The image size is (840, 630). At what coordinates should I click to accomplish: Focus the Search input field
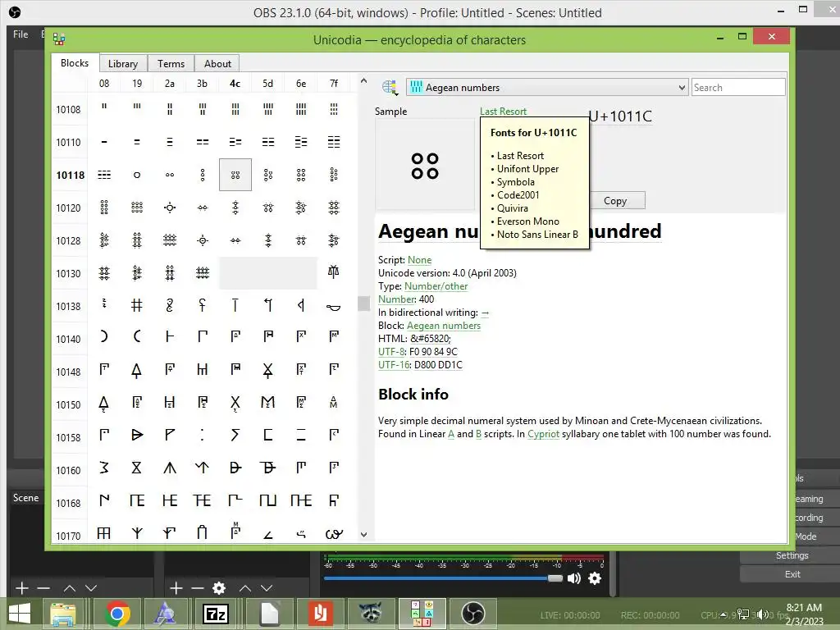coord(738,87)
